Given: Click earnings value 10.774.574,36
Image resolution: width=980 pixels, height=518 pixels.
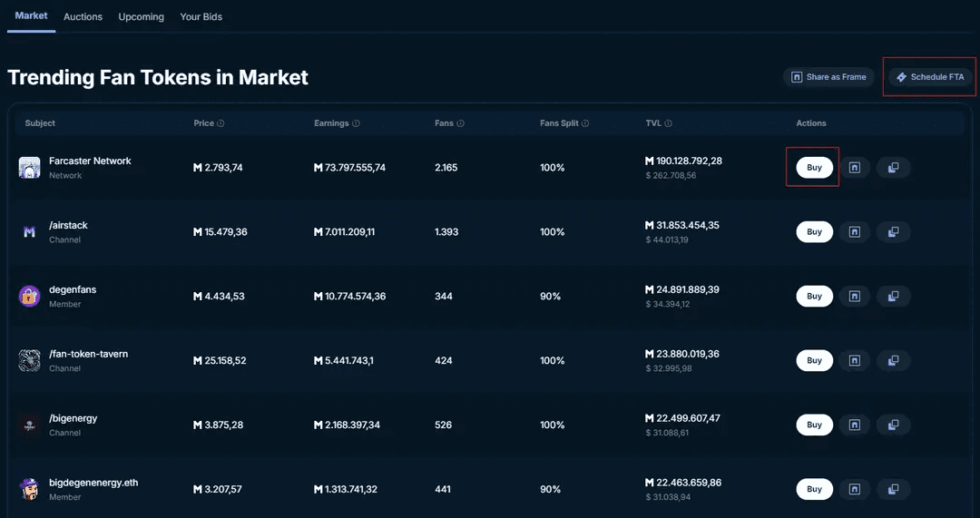Looking at the screenshot, I should tap(349, 296).
